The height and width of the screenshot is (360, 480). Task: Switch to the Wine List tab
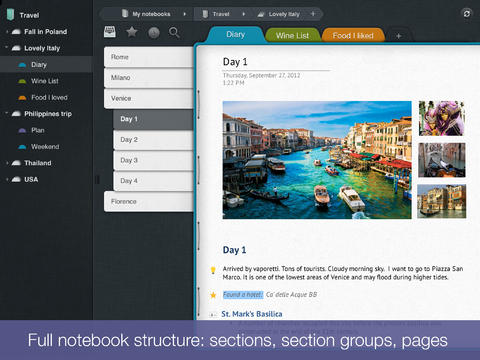[292, 35]
